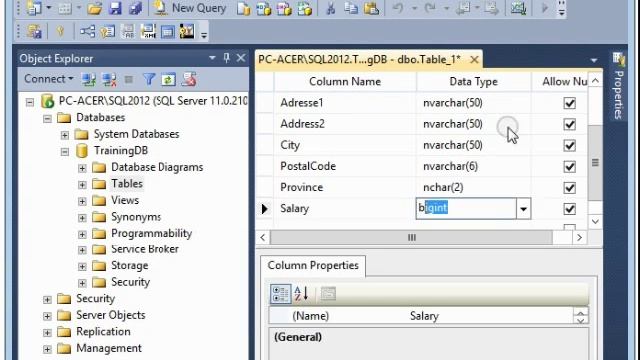Image resolution: width=640 pixels, height=360 pixels.
Task: Pin the Object Explorer panel
Action: click(x=227, y=58)
